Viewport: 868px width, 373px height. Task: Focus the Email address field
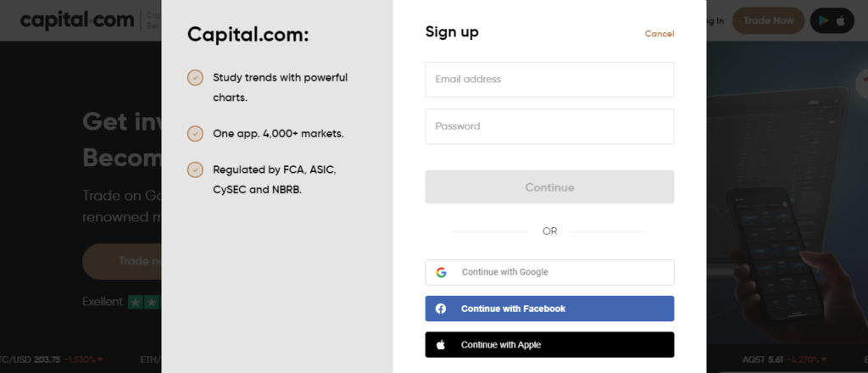point(549,79)
